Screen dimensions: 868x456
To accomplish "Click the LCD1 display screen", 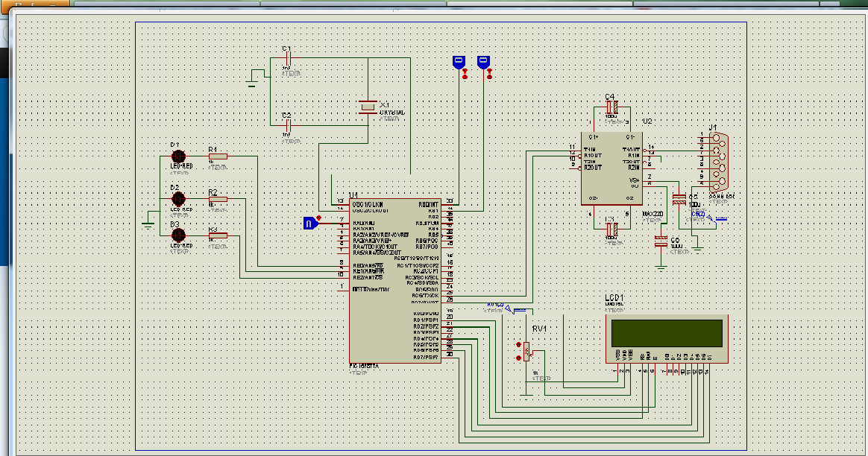I will tap(666, 332).
